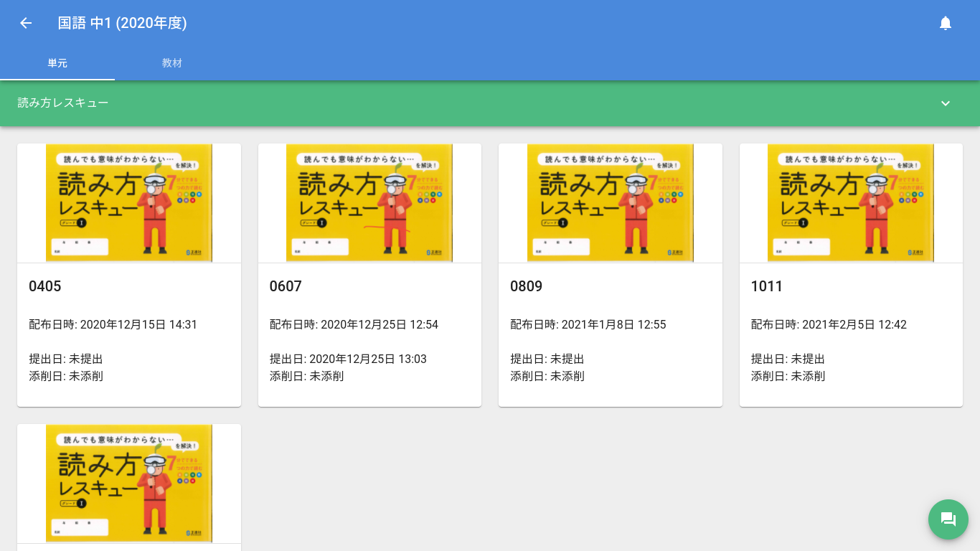The image size is (980, 551).
Task: Open the 0607 card thumbnail
Action: (x=369, y=203)
